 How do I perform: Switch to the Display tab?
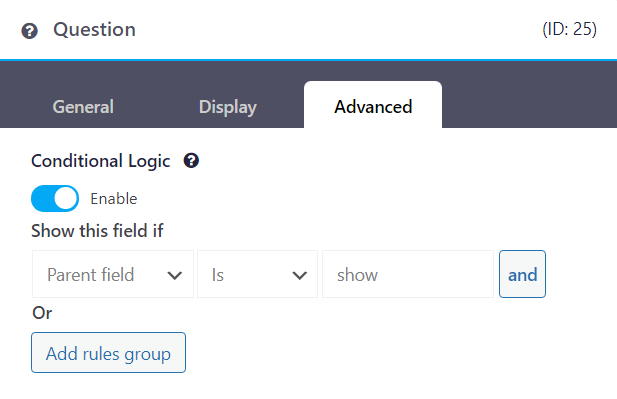click(x=227, y=107)
